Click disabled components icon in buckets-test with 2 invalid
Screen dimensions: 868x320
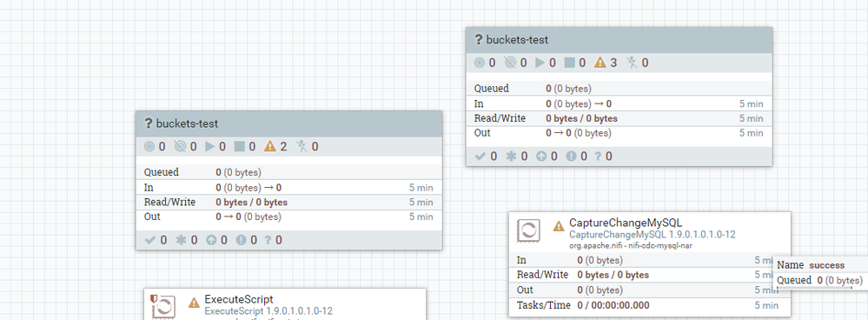click(302, 147)
